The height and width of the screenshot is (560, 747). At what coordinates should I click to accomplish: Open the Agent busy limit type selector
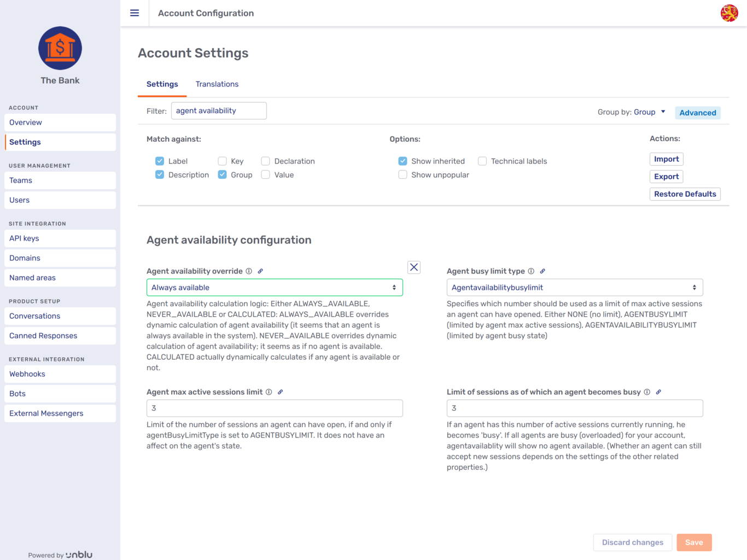click(x=574, y=287)
